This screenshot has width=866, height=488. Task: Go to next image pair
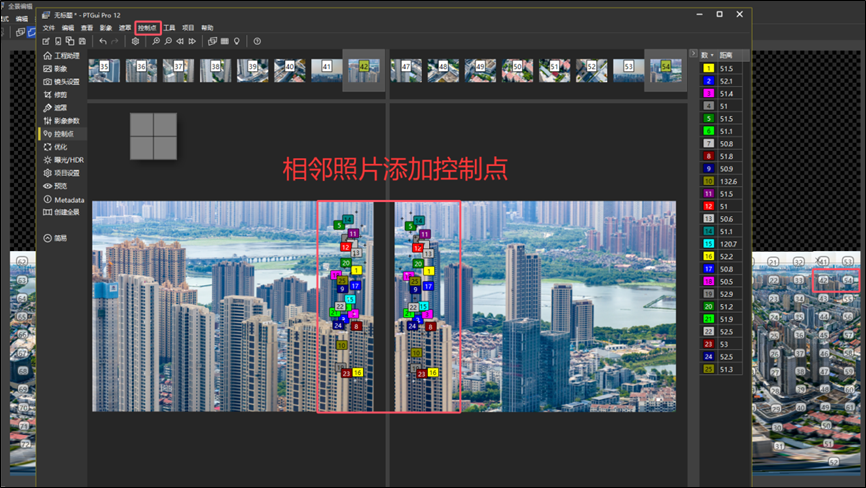(x=192, y=41)
